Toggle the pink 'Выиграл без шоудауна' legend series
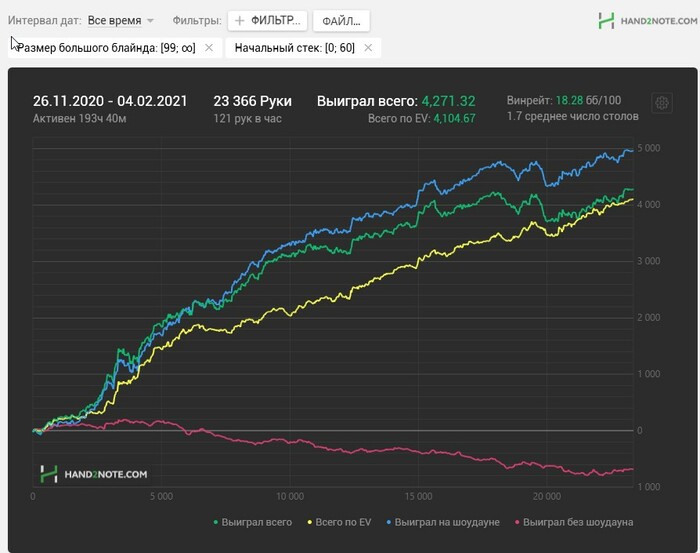The width and height of the screenshot is (700, 553). 574,522
